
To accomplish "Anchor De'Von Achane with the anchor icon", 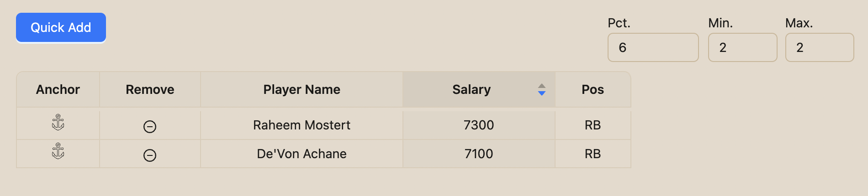I will pos(58,151).
